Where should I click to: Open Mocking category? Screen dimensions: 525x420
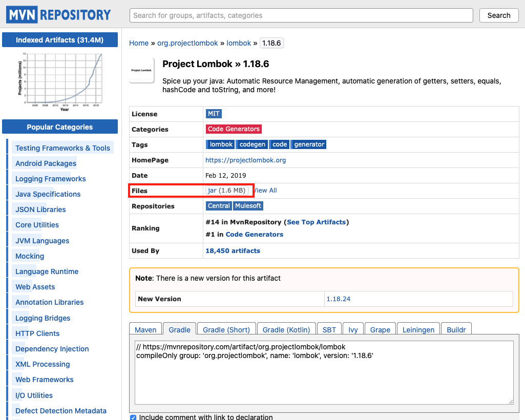[x=30, y=256]
